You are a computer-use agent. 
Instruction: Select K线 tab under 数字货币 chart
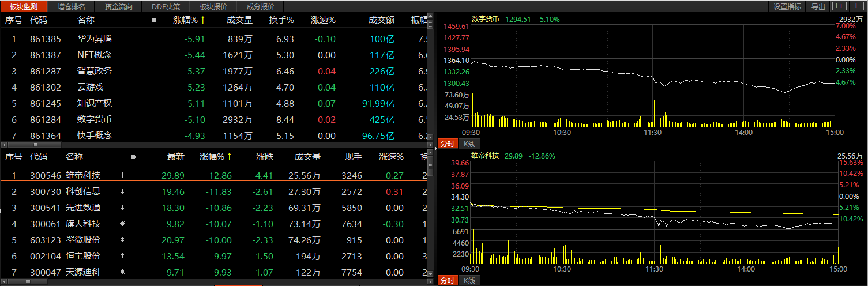tap(468, 144)
